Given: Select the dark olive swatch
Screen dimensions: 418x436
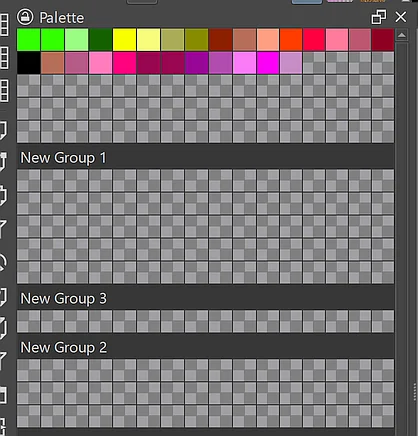Looking at the screenshot, I should point(196,39).
